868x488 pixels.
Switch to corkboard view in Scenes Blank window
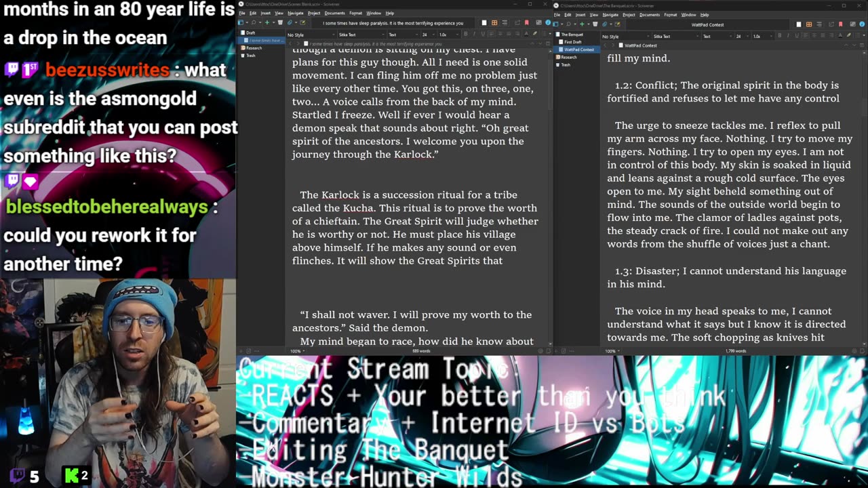pos(494,23)
